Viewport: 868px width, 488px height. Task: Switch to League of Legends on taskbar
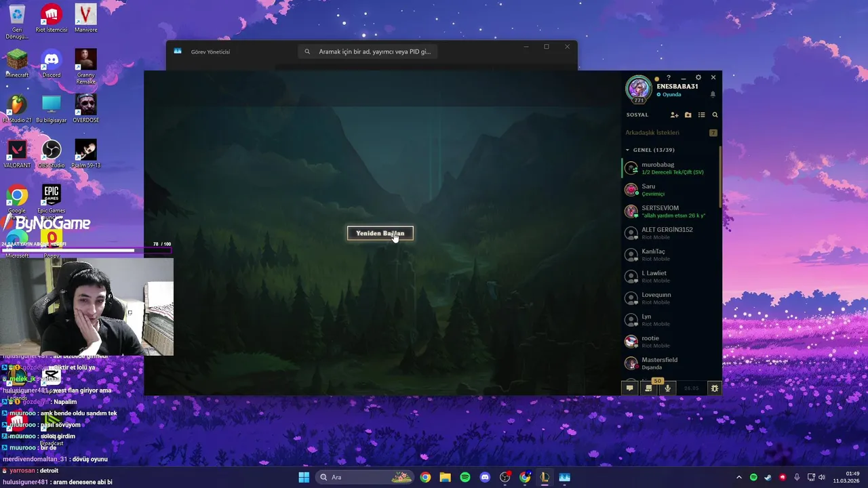coord(545,477)
